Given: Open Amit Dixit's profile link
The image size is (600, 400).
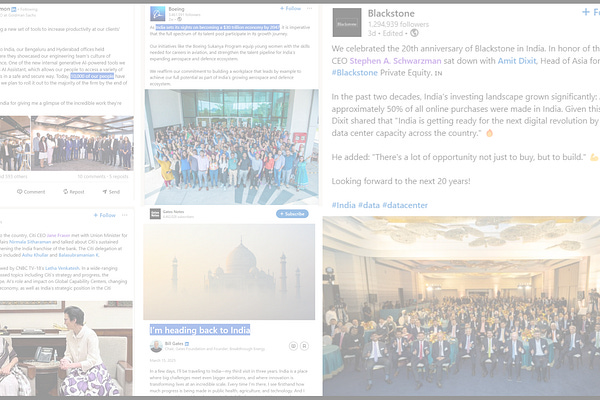Looking at the screenshot, I should point(517,61).
